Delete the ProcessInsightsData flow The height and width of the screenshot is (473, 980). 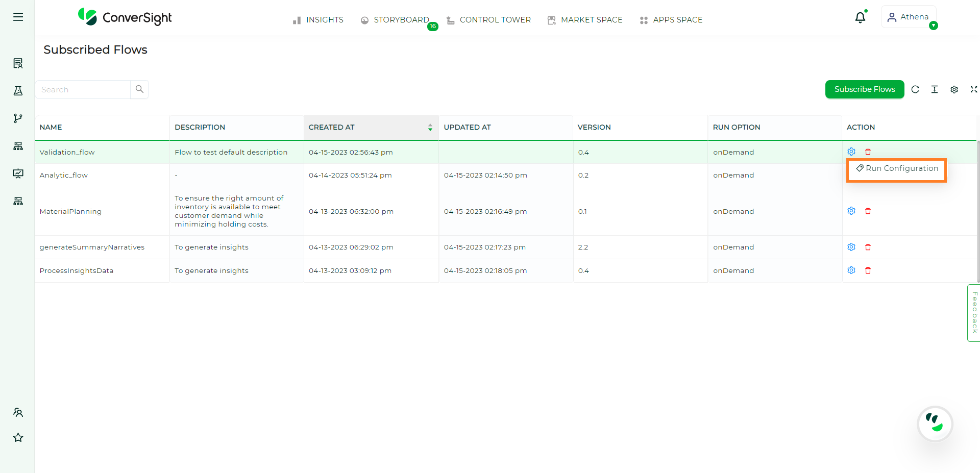[868, 270]
